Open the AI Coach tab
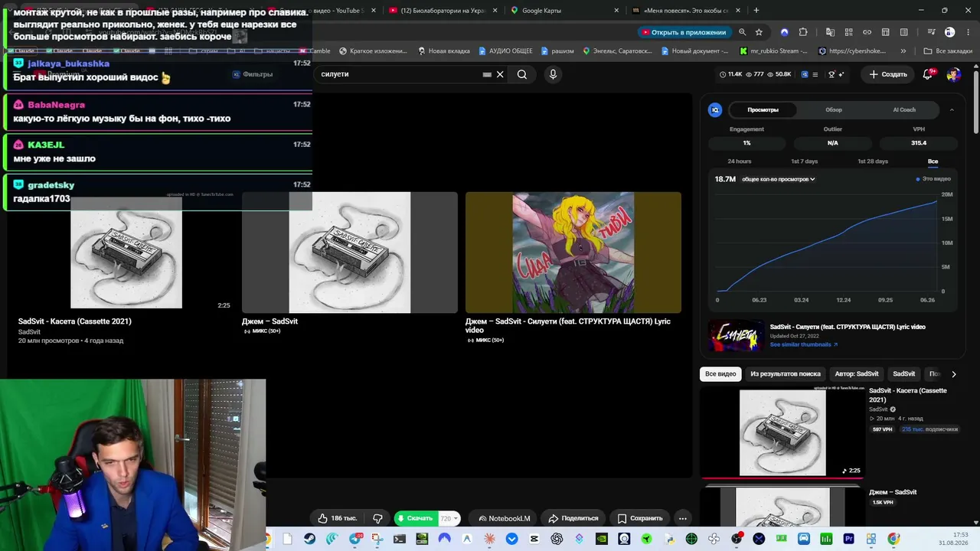The width and height of the screenshot is (980, 551). click(904, 110)
